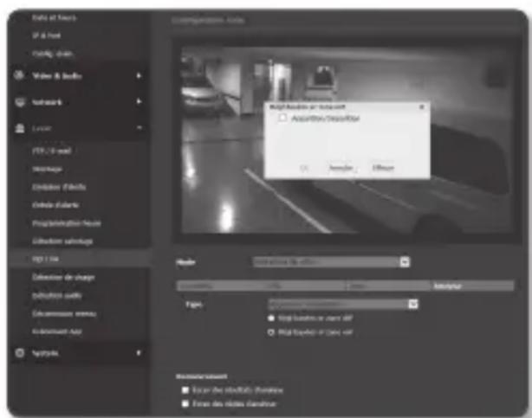This screenshot has height=418, width=532.
Task: Click the Video & Audio camera icon
Action: coord(17,75)
